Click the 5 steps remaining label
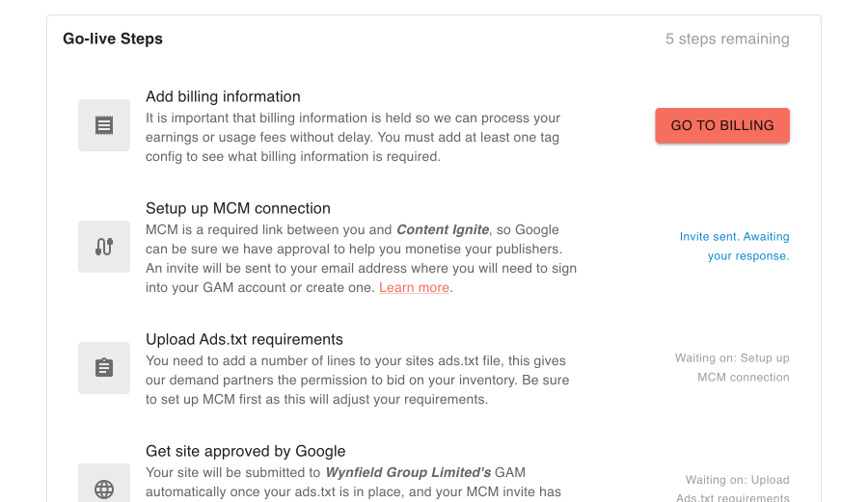868x502 pixels. click(x=727, y=39)
